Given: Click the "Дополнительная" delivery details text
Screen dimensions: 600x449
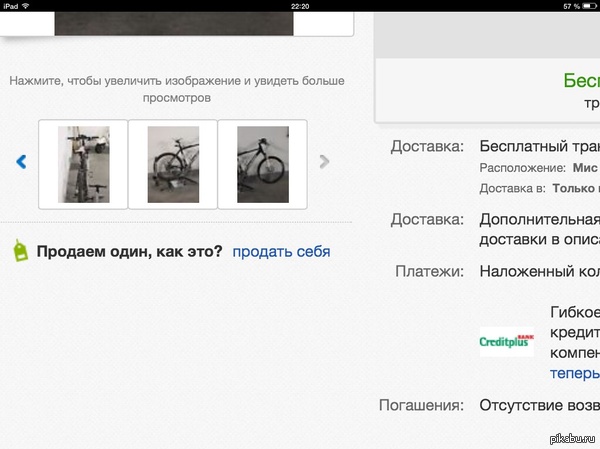Looking at the screenshot, I should (x=538, y=219).
